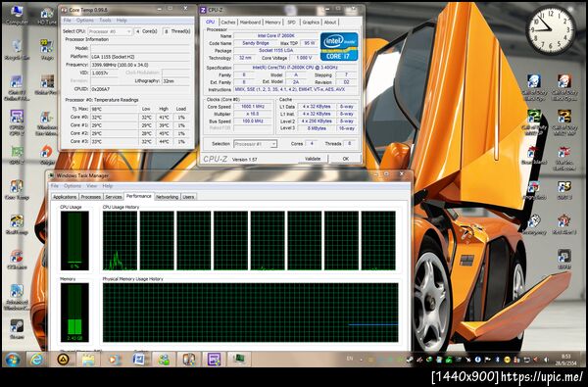588x387 pixels.
Task: Launch the DiRT 3 desktop shortcut
Action: tap(564, 189)
